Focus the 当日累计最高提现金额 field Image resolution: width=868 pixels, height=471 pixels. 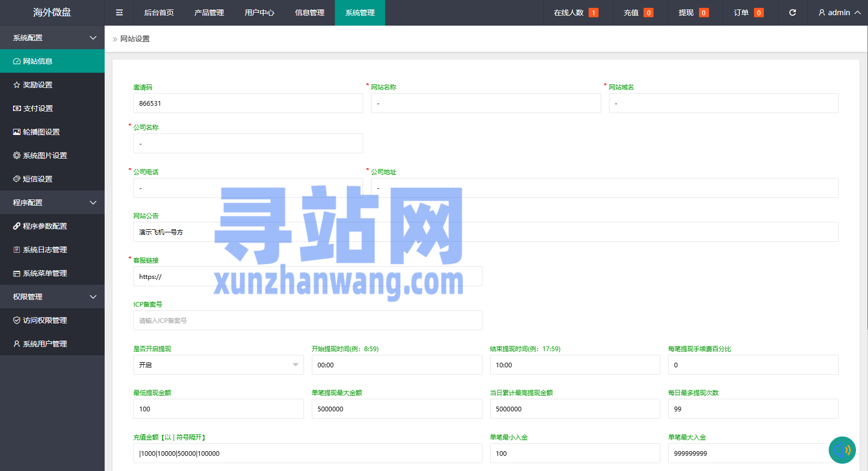tap(575, 409)
